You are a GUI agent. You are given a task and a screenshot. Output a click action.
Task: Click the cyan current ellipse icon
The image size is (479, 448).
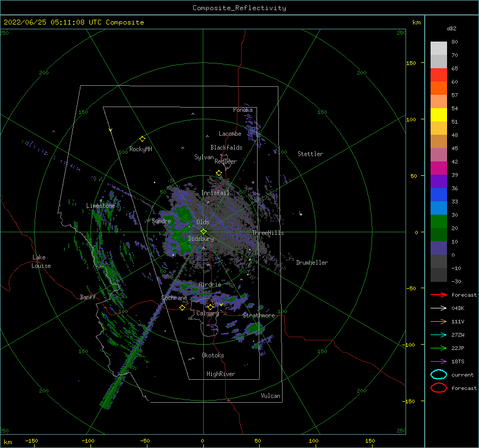[439, 374]
